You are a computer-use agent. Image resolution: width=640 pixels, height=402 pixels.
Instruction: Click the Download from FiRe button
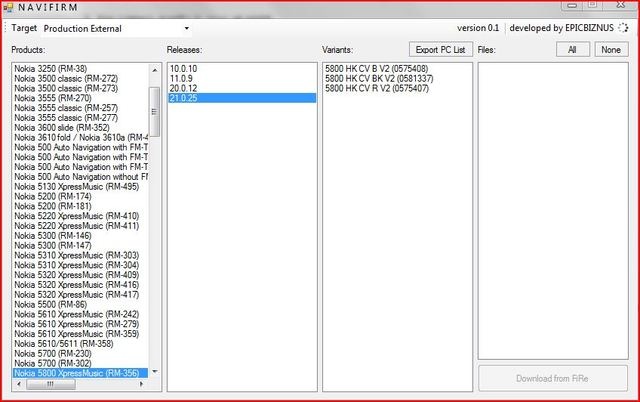tap(553, 378)
